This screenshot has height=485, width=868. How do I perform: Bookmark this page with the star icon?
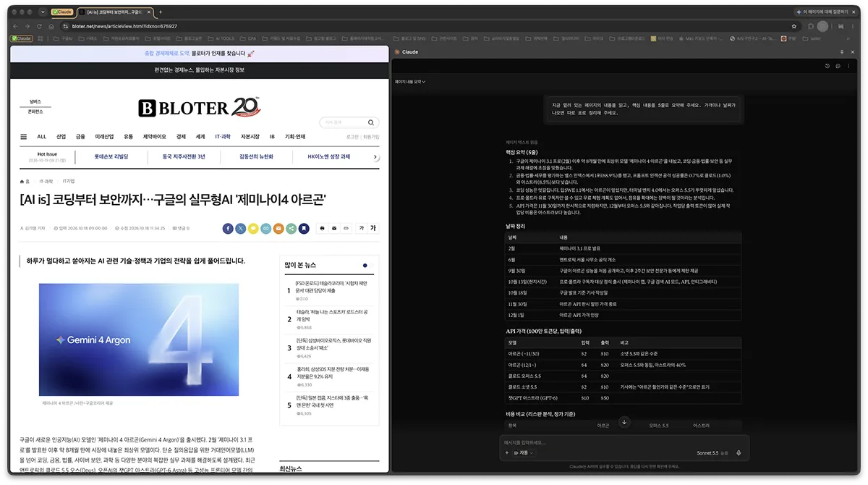(x=793, y=26)
